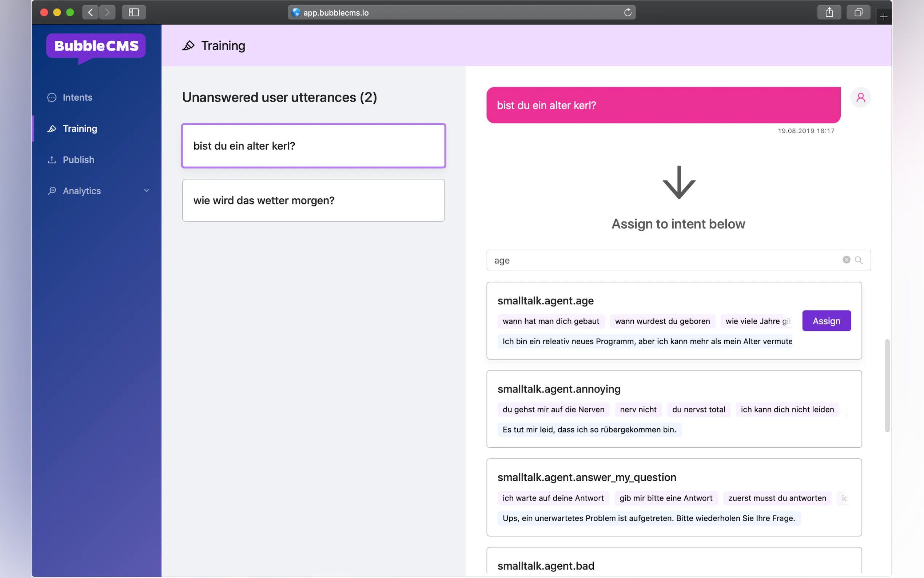
Task: Select the Training sidebar item
Action: point(80,128)
